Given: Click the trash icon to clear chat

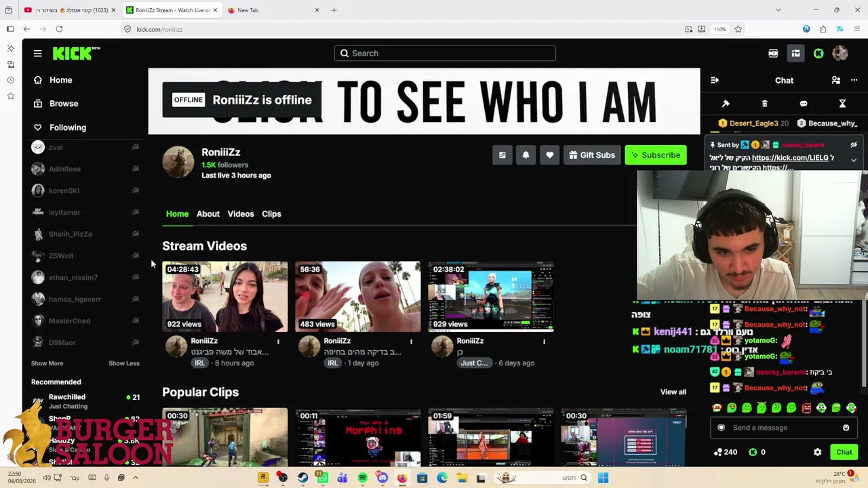Looking at the screenshot, I should pos(764,104).
